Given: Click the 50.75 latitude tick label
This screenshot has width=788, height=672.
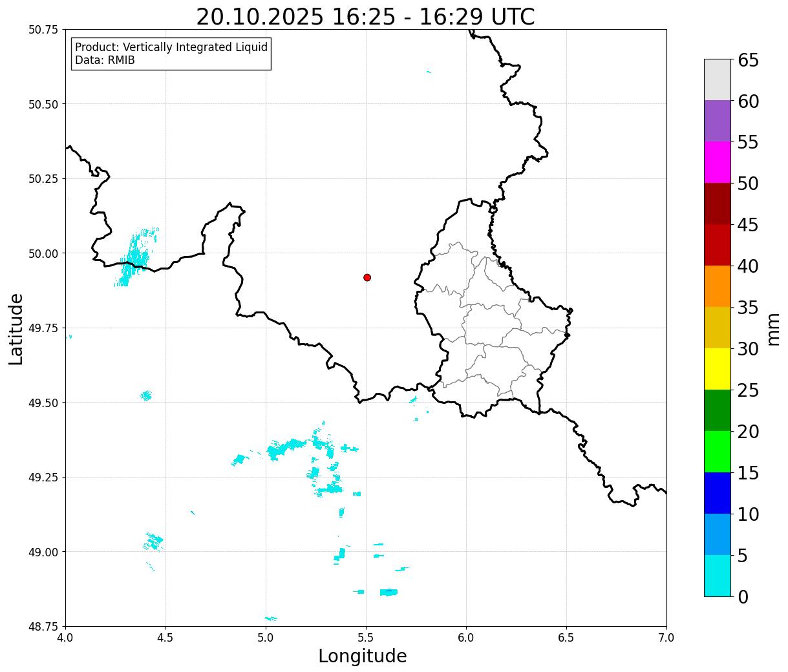Looking at the screenshot, I should tap(43, 30).
